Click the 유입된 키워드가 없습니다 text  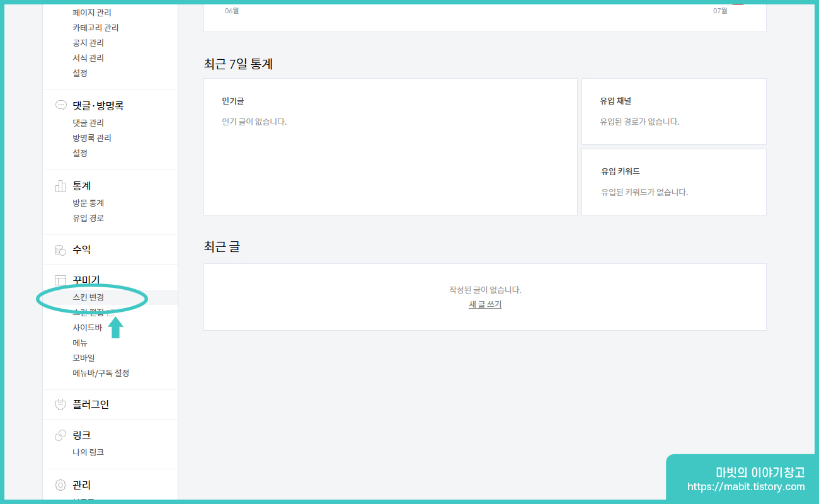pos(644,192)
